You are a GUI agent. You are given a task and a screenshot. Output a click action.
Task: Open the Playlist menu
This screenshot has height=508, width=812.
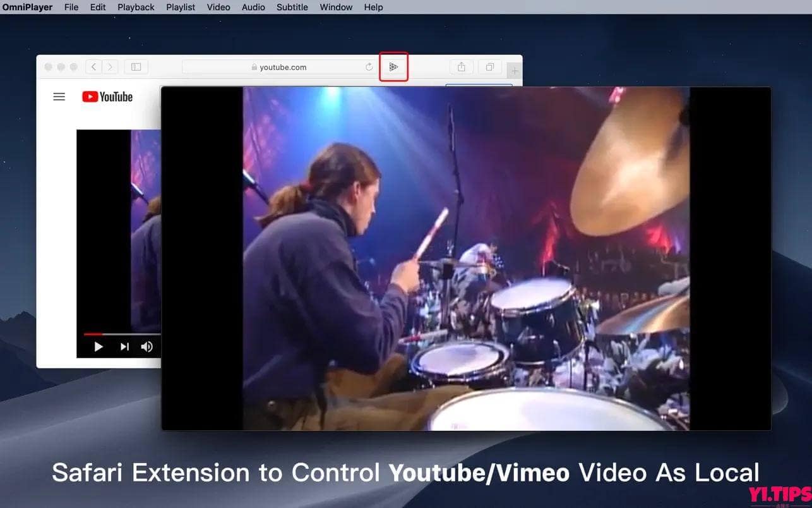click(180, 7)
